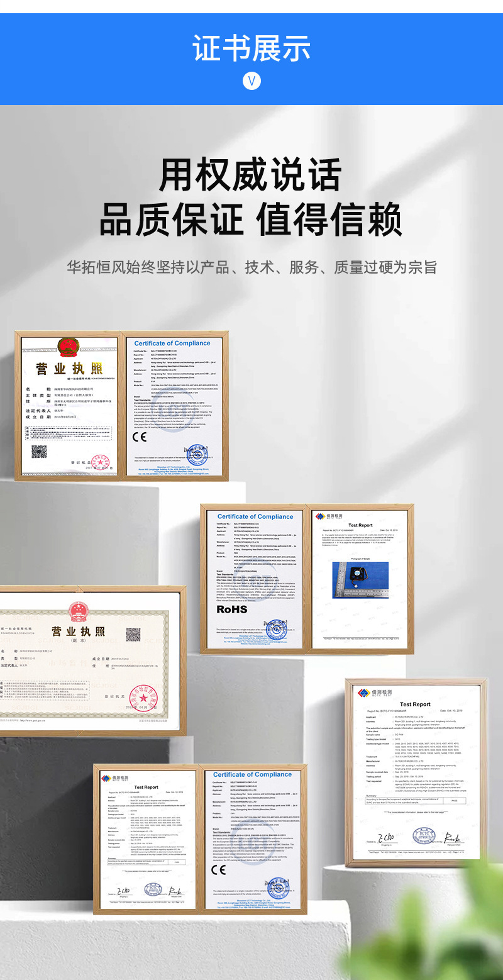
Task: Click the CE mark on the certificate paired with a Test Report
Action: [x=218, y=870]
